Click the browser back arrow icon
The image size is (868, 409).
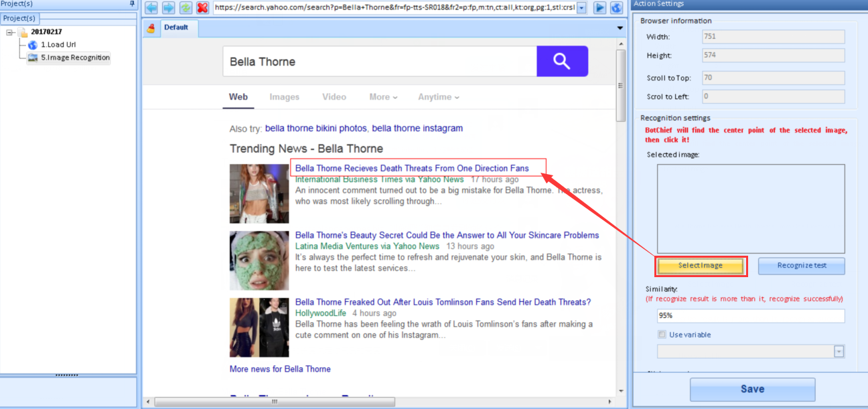[x=151, y=7]
